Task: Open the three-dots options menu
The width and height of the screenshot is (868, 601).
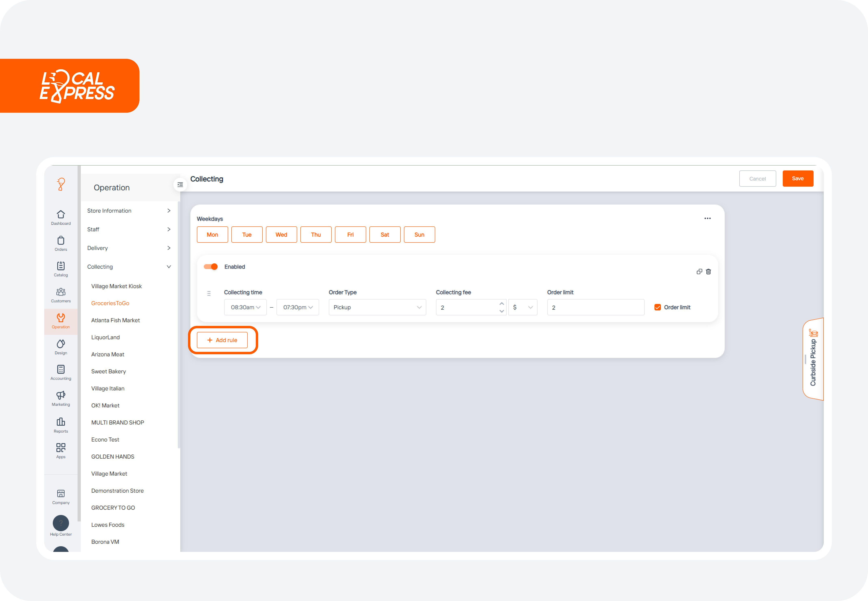Action: click(x=707, y=218)
